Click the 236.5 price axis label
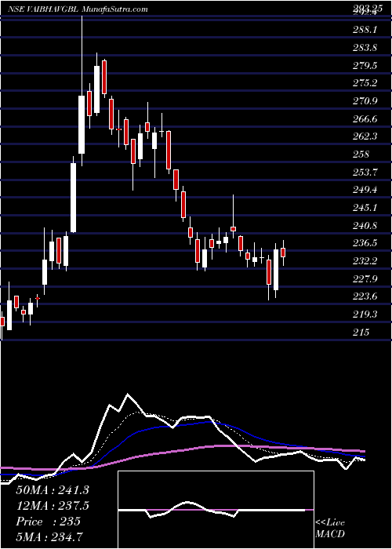This screenshot has height=549, width=392. [x=365, y=243]
